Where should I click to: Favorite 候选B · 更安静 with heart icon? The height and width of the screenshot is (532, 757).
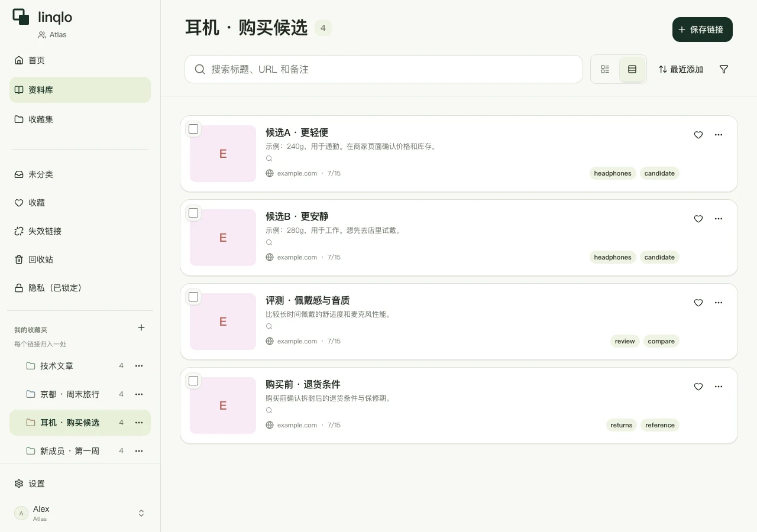coord(698,219)
